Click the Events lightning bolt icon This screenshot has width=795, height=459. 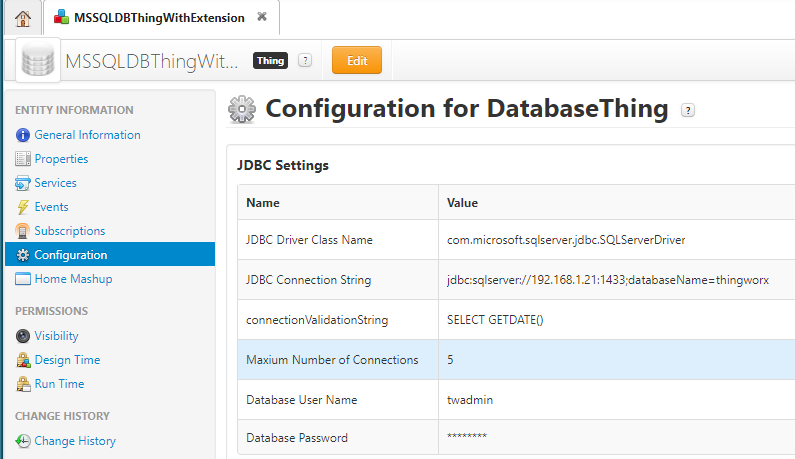pyautogui.click(x=23, y=207)
